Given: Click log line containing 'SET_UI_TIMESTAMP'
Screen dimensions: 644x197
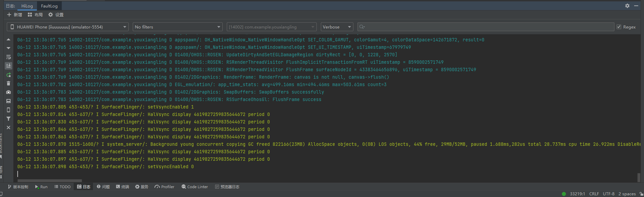Looking at the screenshot, I should (214, 47).
